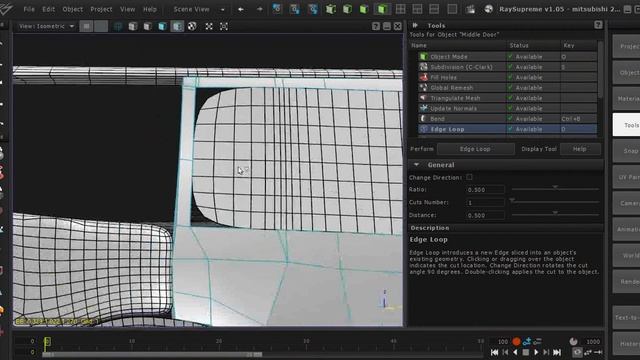640x360 pixels.
Task: Click the render clapperboard icon
Action: tap(470, 9)
